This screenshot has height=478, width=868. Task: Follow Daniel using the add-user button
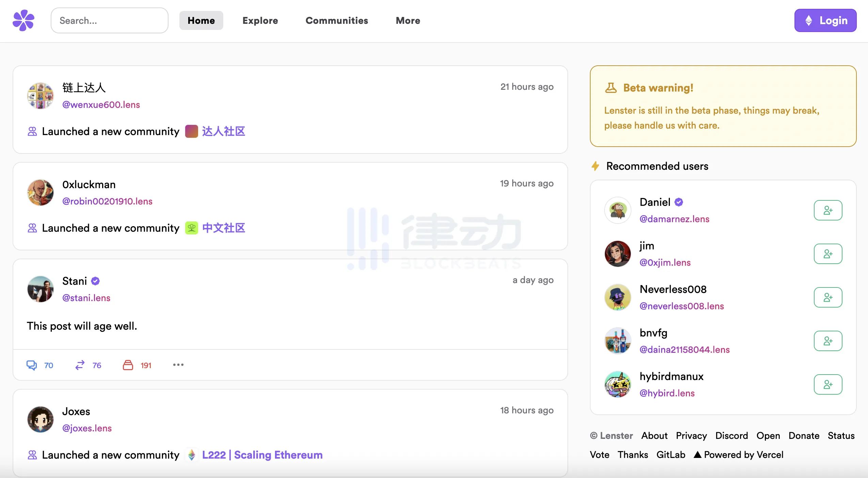[827, 210]
